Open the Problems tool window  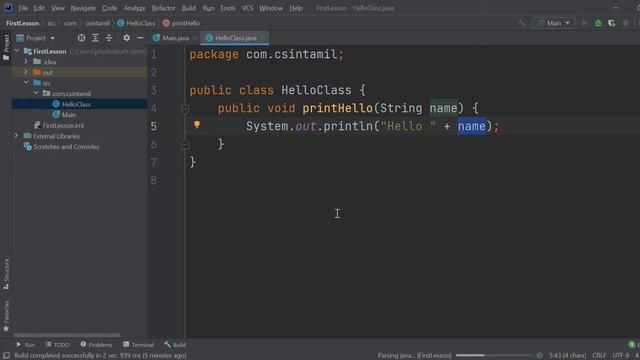tap(96, 345)
